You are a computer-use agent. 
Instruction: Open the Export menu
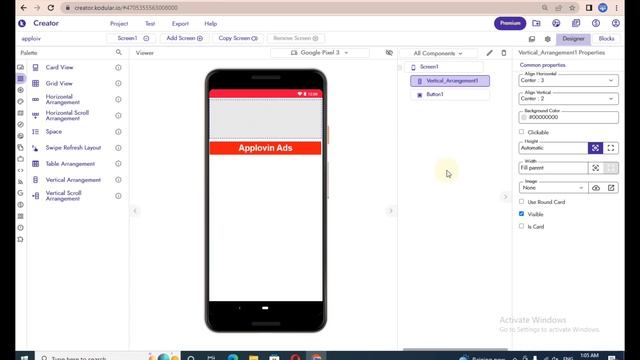coord(180,24)
